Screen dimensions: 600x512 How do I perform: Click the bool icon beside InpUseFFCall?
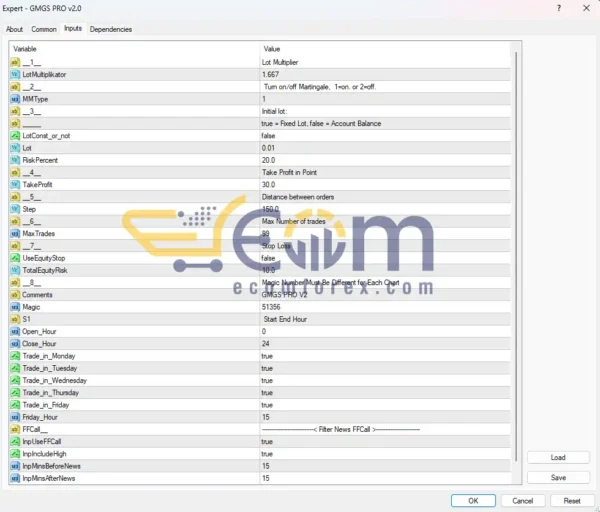coord(15,442)
